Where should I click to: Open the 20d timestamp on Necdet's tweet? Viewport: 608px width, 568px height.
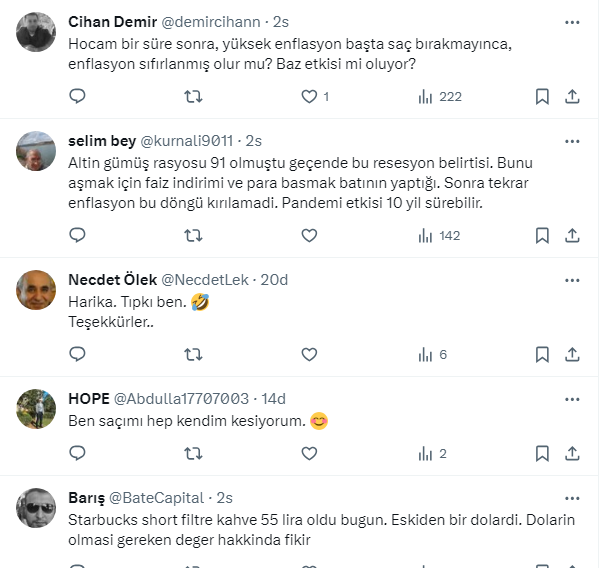(x=274, y=279)
